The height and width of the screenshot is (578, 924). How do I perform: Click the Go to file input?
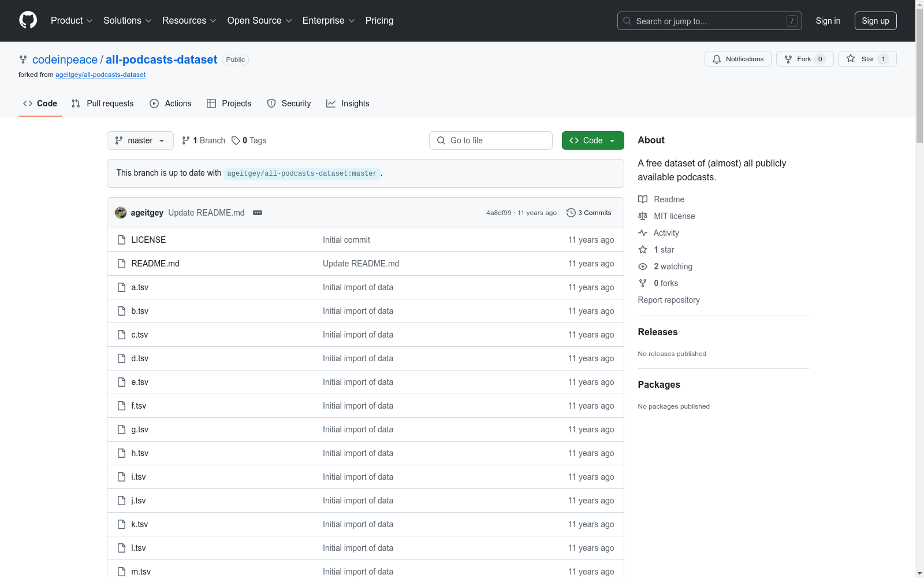491,140
